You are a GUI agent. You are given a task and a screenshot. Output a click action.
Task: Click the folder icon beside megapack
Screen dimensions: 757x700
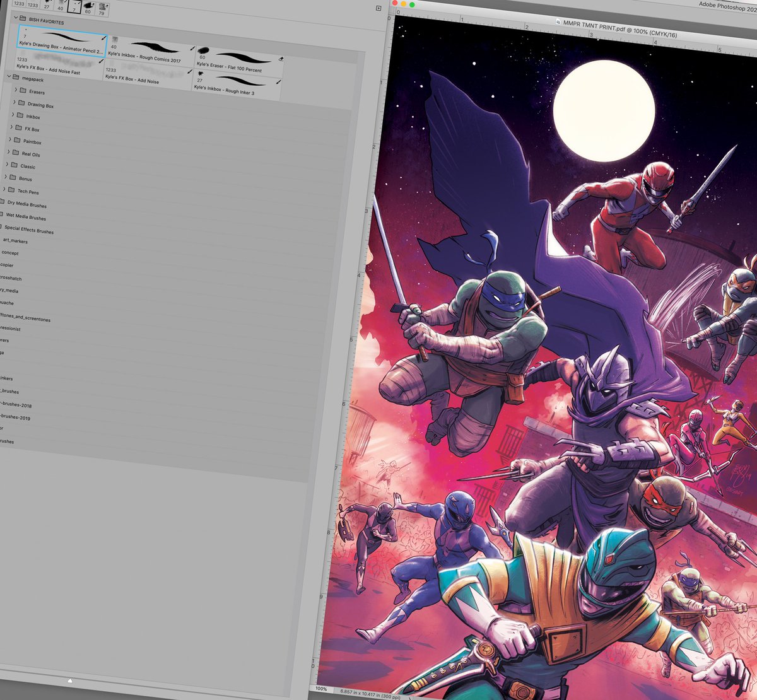point(16,78)
